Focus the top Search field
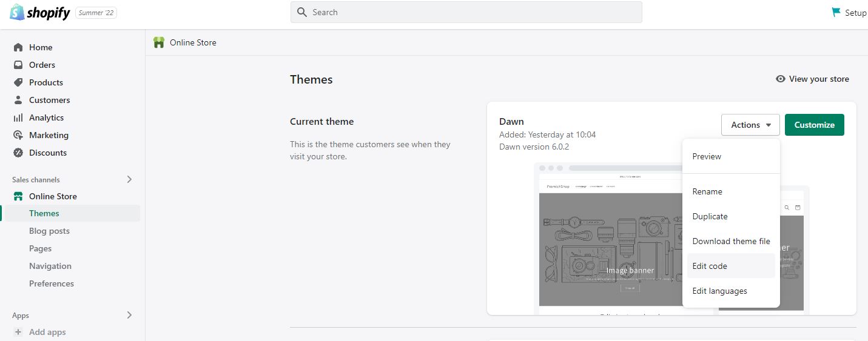Viewport: 868px width, 341px height. (x=466, y=12)
